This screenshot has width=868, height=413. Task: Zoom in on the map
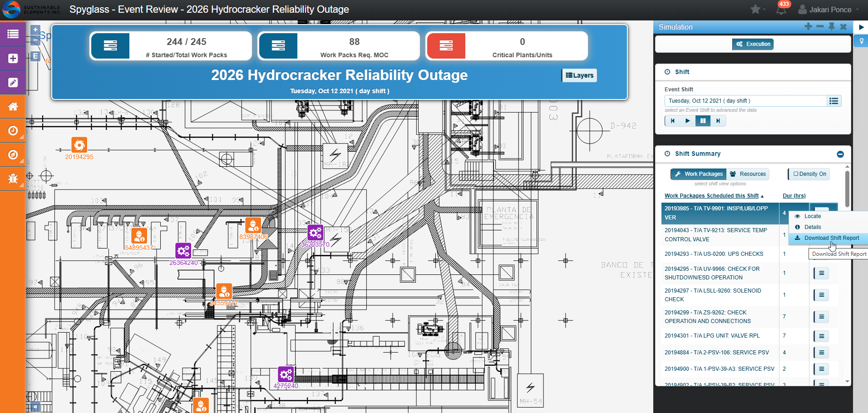[35, 30]
